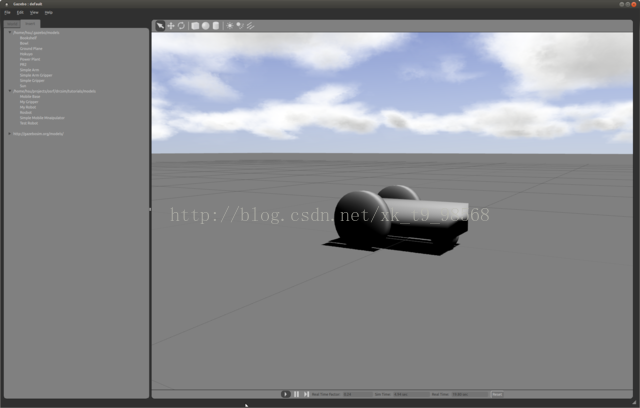
Task: Collapse the drcsim tutorials models tree
Action: click(10, 91)
